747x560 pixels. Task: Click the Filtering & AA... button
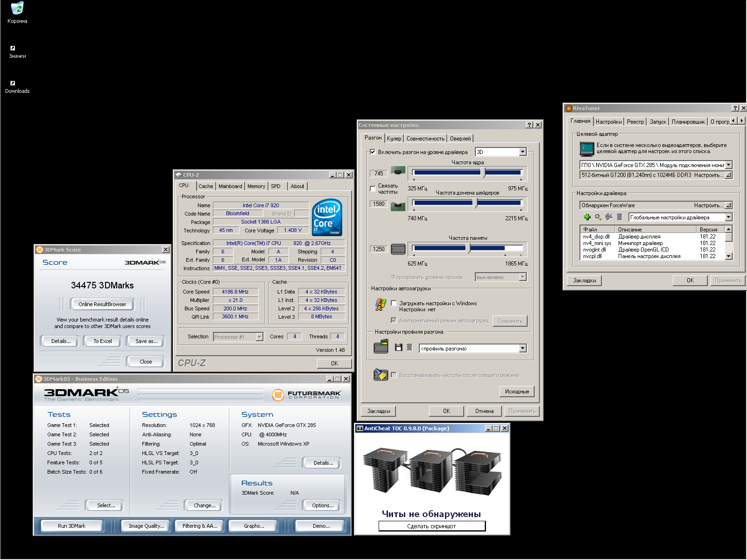(200, 526)
